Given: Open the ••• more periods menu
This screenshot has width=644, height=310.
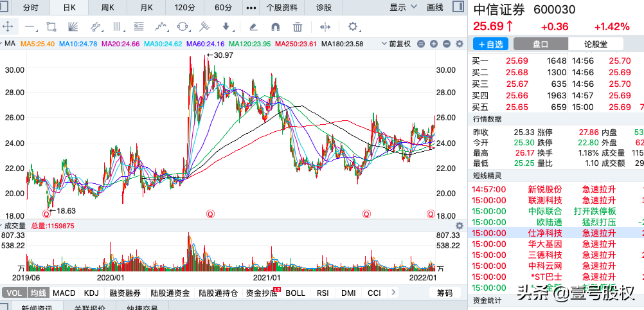Looking at the screenshot, I should (251, 8).
